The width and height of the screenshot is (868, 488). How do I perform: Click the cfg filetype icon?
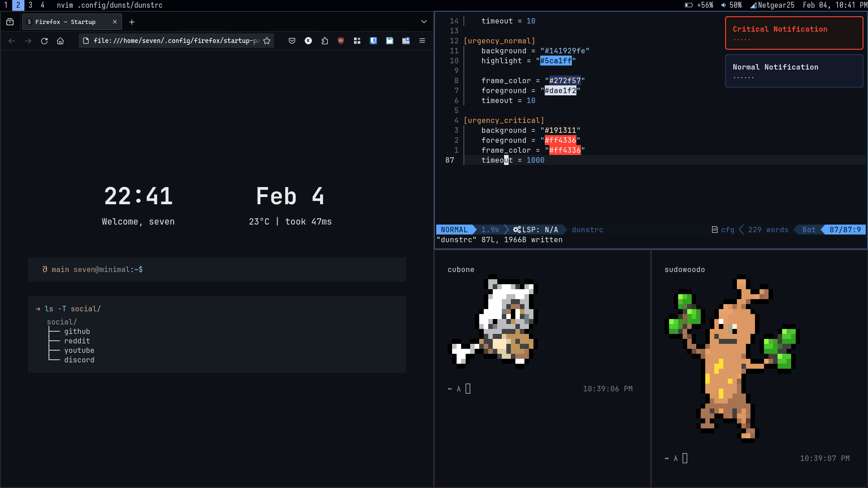point(715,230)
